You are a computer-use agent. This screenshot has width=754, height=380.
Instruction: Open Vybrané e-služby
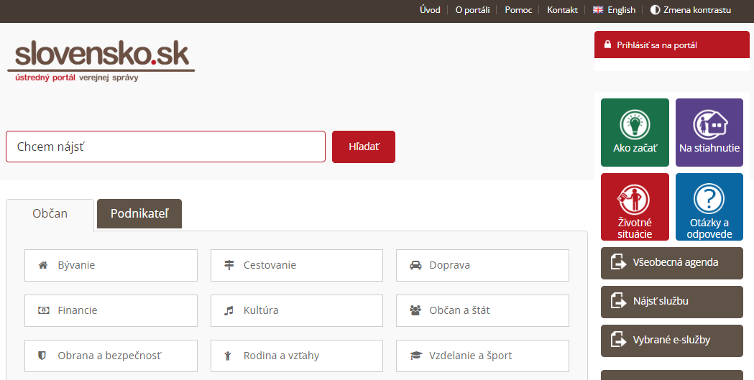click(x=672, y=340)
